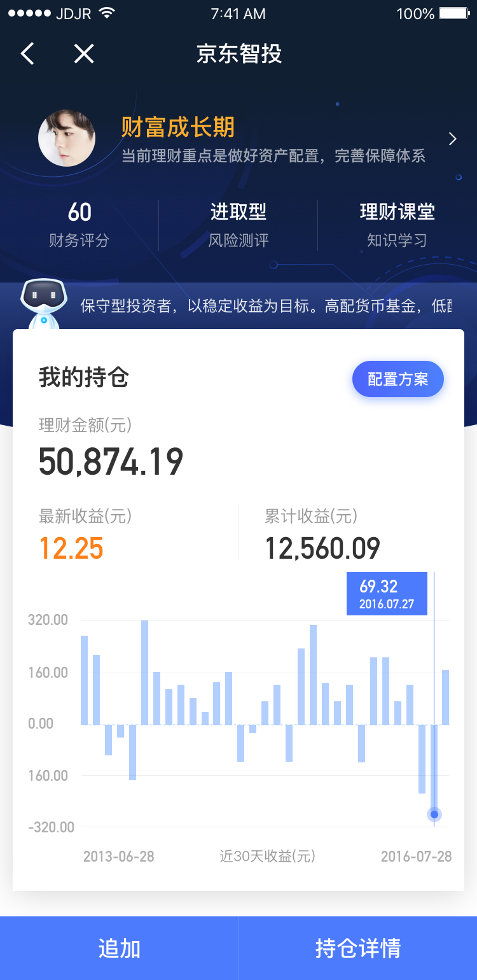This screenshot has width=477, height=980.
Task: Tap the robot tip message banner text
Action: [266, 306]
